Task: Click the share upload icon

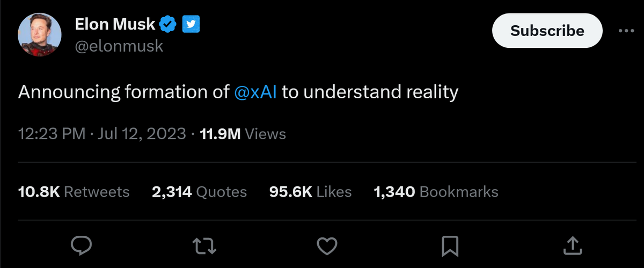Action: click(x=572, y=245)
